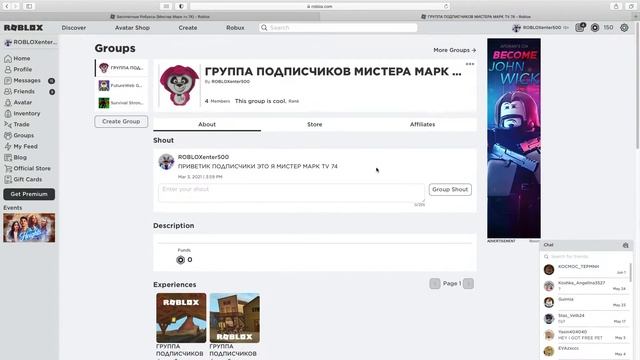
Task: Open Blog in the sidebar
Action: point(20,158)
